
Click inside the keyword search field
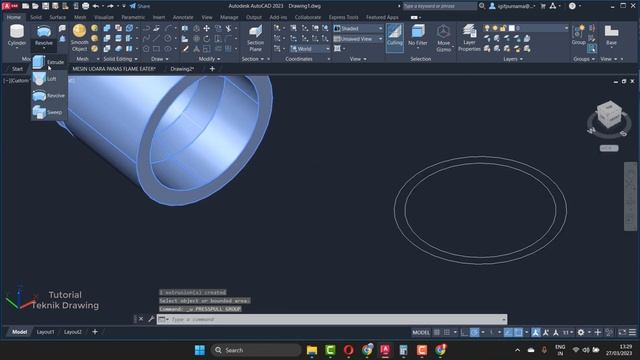[439, 6]
